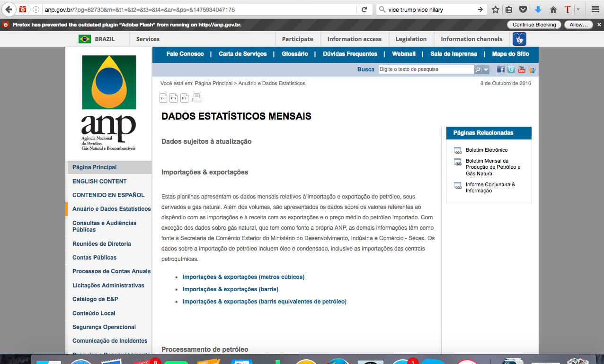Open the Allow… dropdown button
604x364 pixels.
pyautogui.click(x=579, y=25)
